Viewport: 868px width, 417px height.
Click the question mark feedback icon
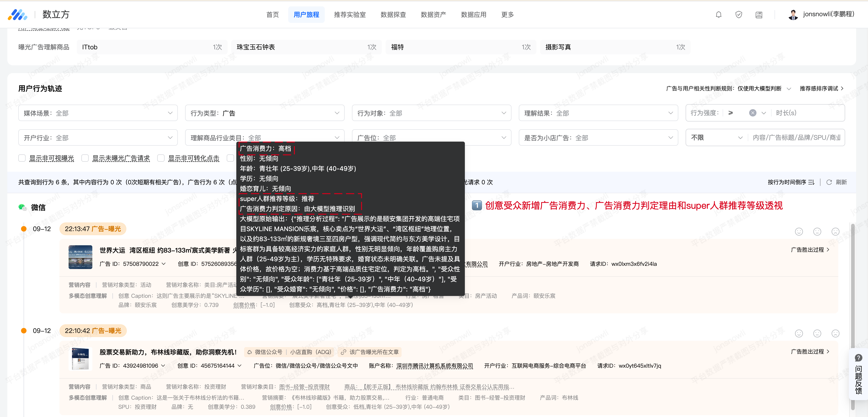tap(858, 358)
